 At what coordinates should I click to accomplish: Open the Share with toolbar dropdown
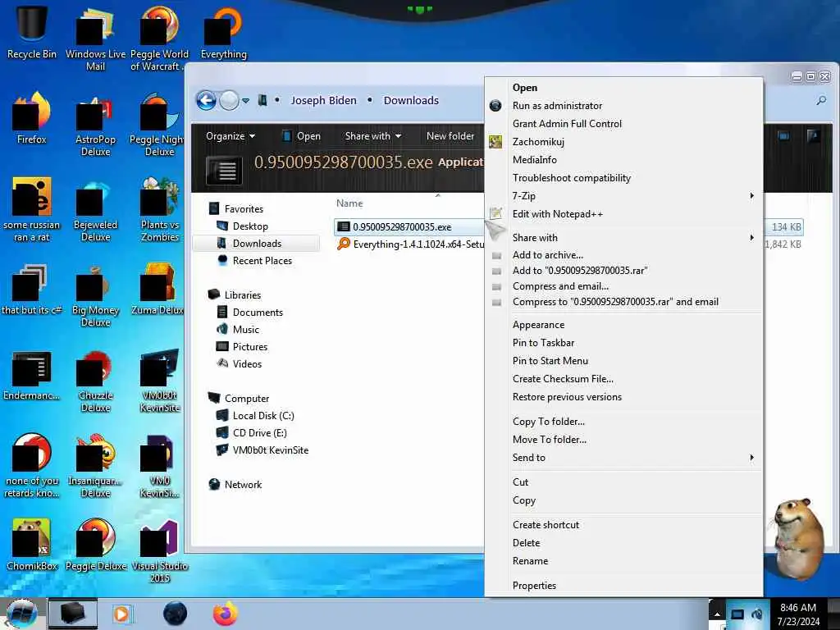[x=373, y=136]
